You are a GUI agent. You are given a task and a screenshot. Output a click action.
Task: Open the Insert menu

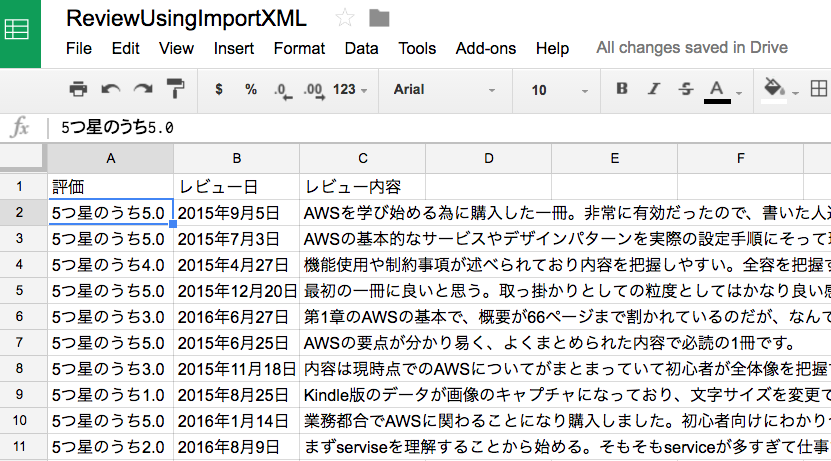[234, 49]
